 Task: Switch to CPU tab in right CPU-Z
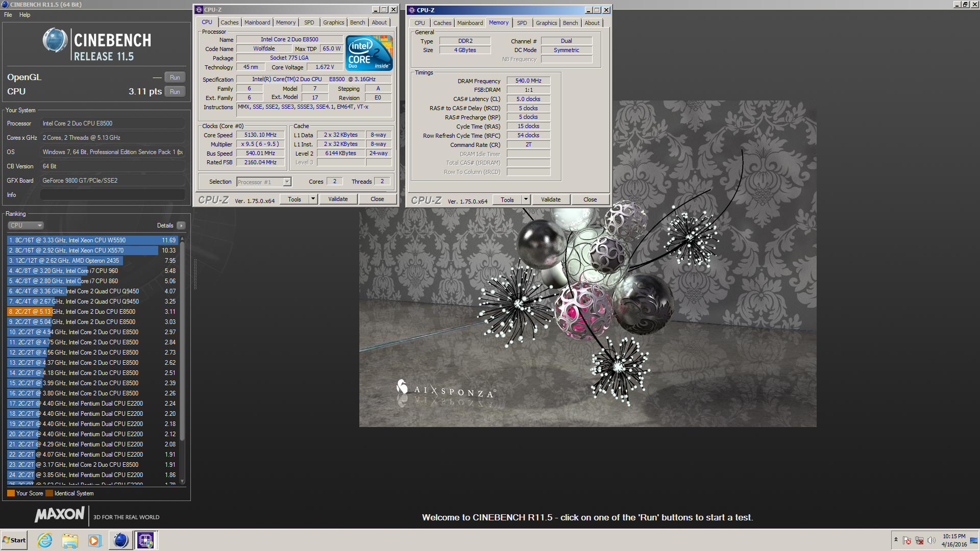point(420,23)
